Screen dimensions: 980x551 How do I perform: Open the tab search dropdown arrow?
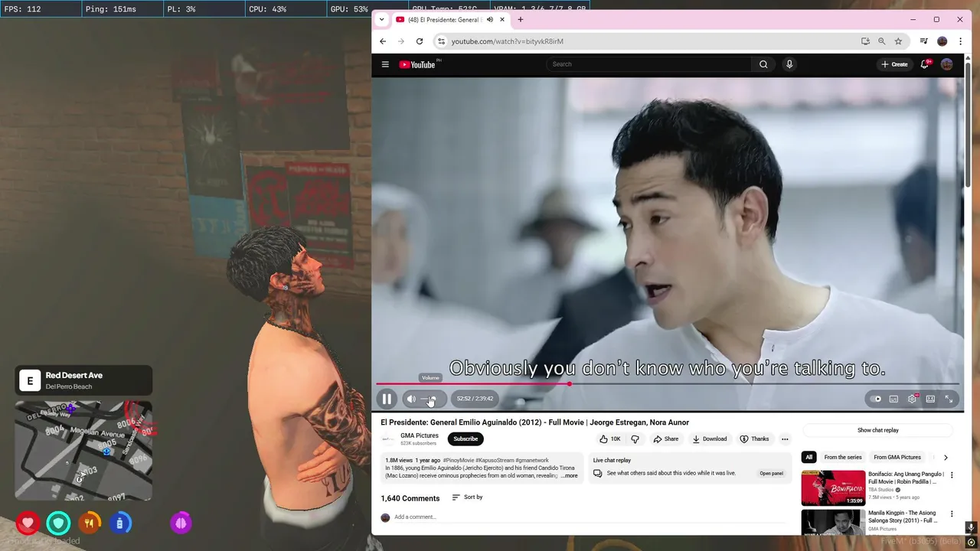(381, 19)
